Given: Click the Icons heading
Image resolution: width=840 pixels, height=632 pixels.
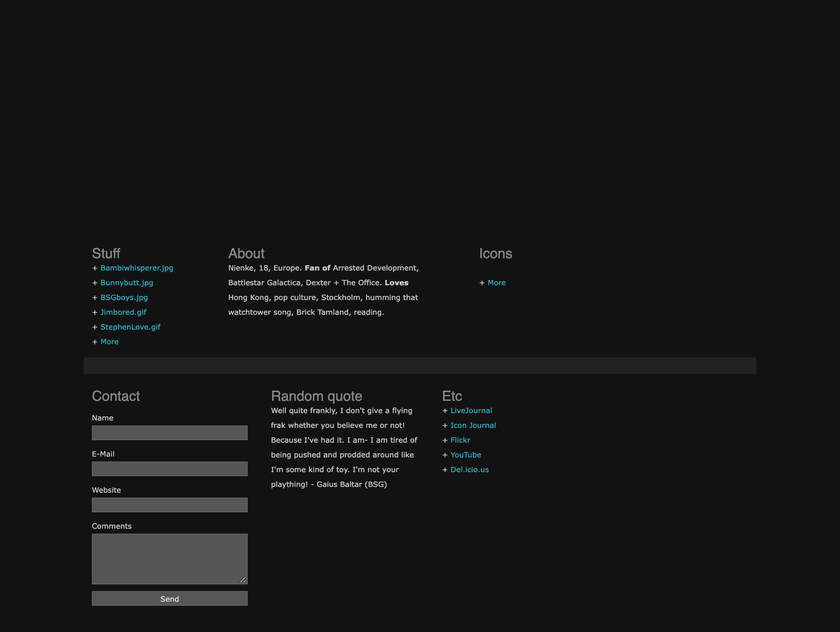Looking at the screenshot, I should (x=495, y=253).
